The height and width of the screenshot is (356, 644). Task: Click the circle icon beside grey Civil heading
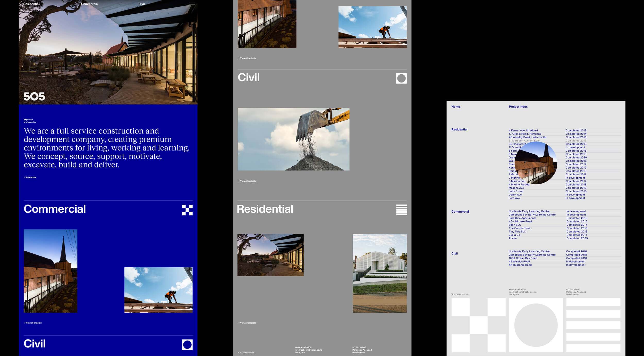click(x=401, y=78)
